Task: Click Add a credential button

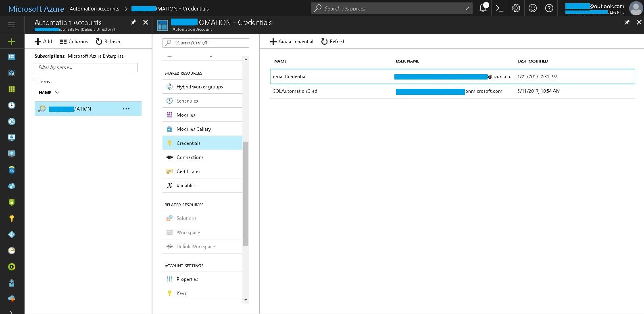Action: point(292,42)
